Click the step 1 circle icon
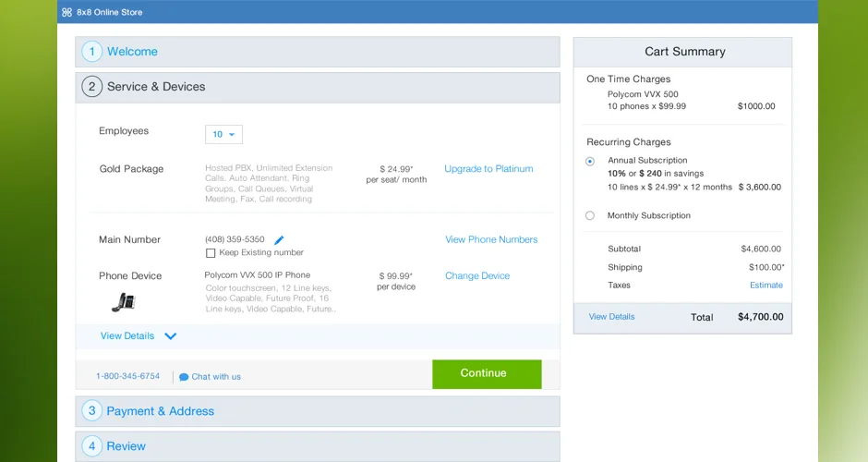 click(x=92, y=52)
